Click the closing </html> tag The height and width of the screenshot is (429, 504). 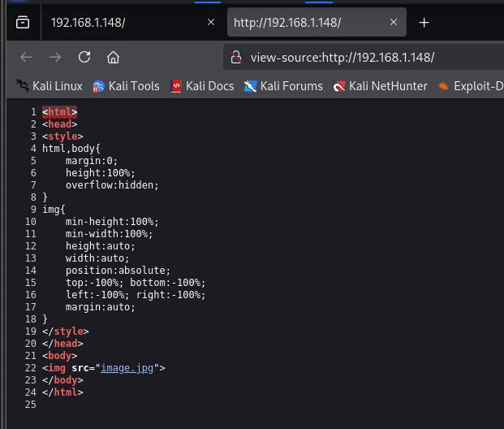point(62,392)
